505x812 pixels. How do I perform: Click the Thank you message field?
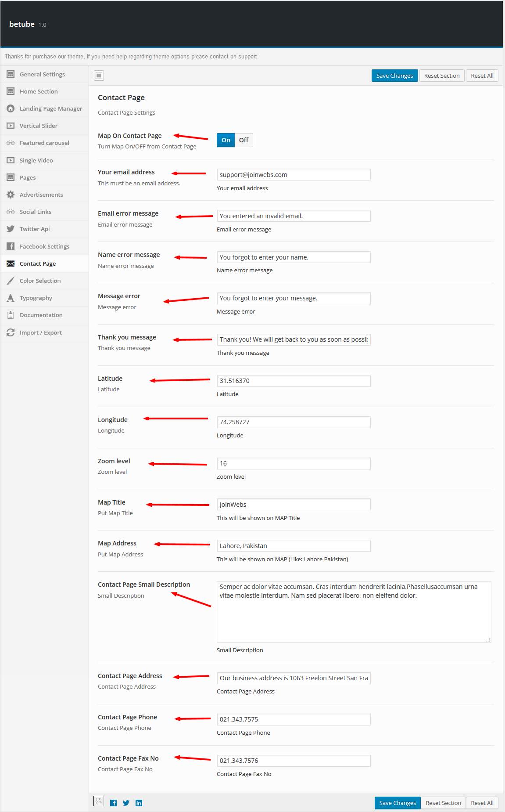294,339
